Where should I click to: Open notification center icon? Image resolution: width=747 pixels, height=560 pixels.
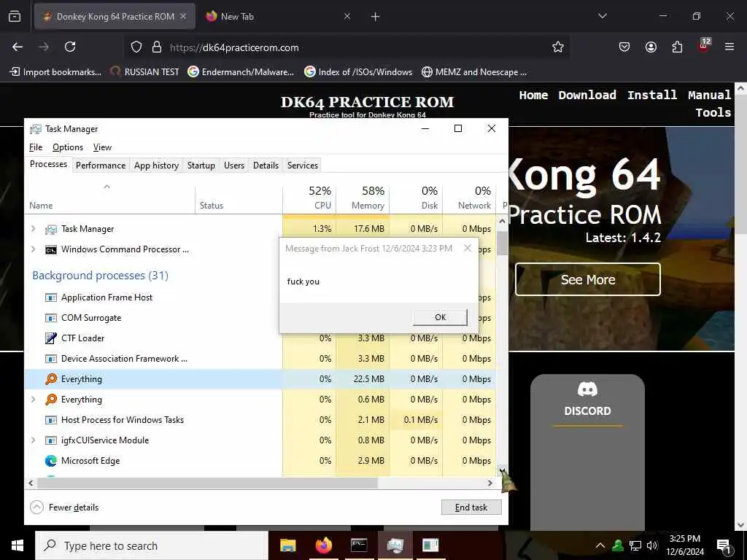(724, 547)
